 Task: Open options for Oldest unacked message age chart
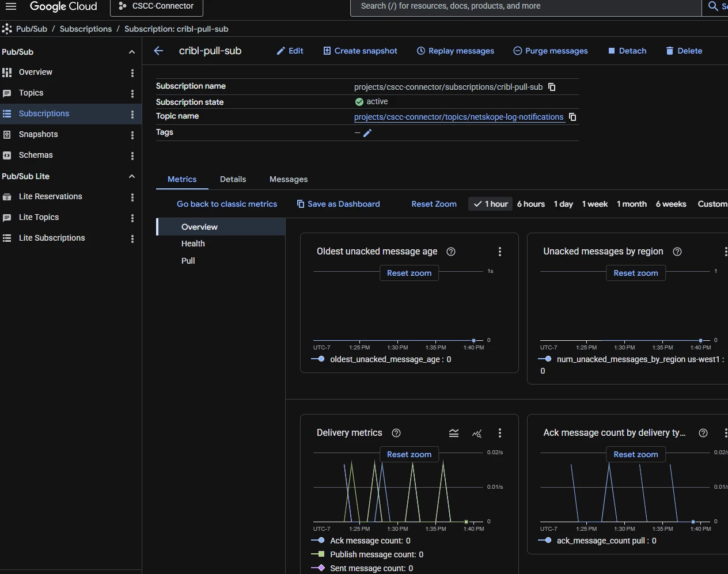[x=500, y=252]
